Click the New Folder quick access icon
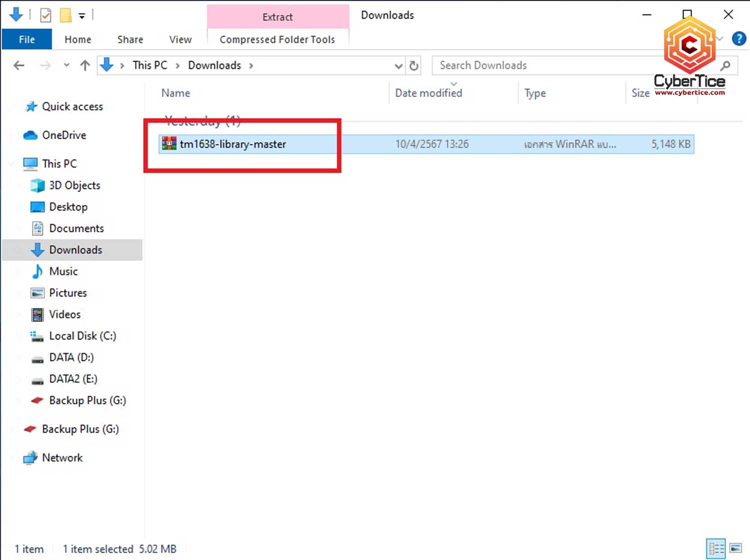Viewport: 750px width, 560px height. 65,15
